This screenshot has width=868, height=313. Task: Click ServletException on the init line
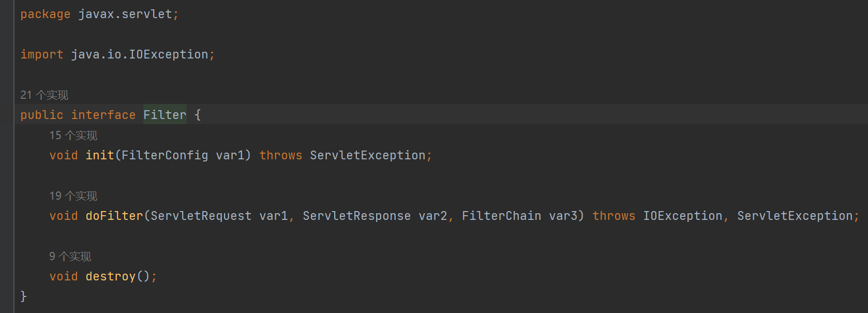pos(367,155)
